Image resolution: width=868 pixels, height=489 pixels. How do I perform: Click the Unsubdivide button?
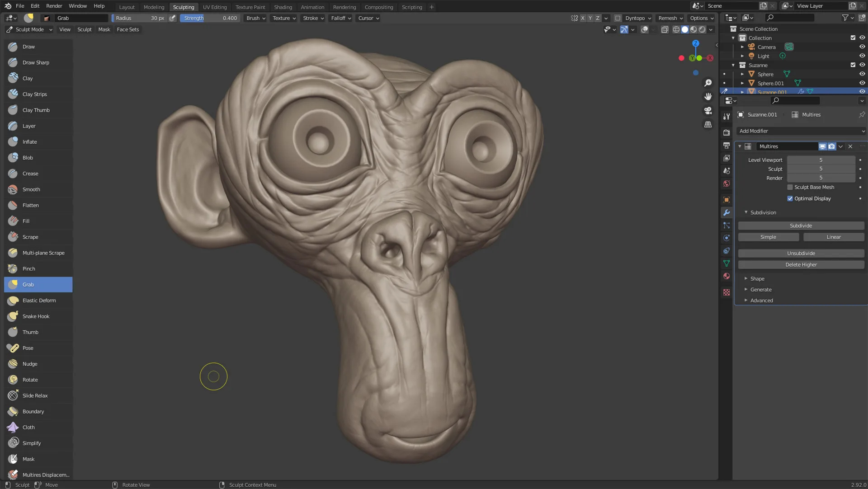(x=801, y=253)
